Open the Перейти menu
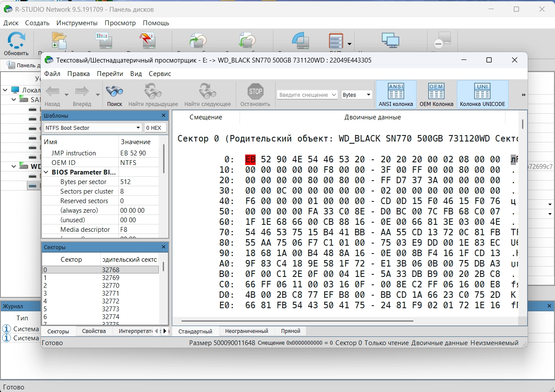Image resolution: width=555 pixels, height=392 pixels. pos(110,74)
